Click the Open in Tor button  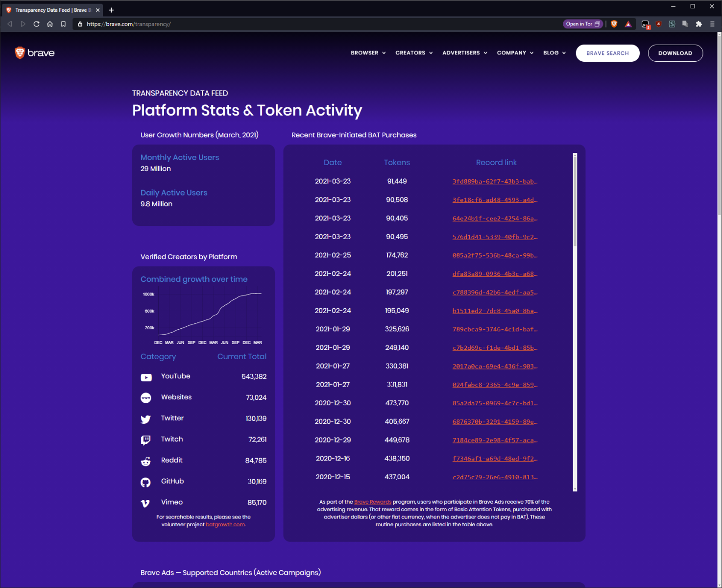tap(582, 24)
